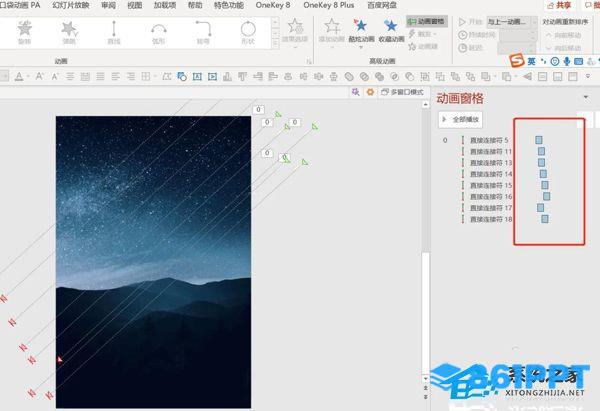
Task: Click the increase font size icon
Action: [39, 77]
